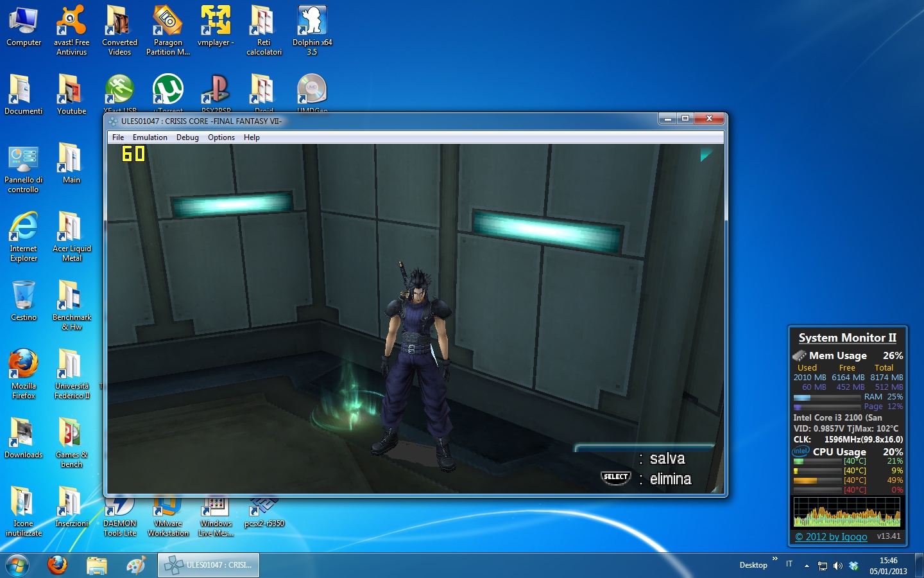Open the Emulation menu
This screenshot has height=578, width=924.
point(150,137)
